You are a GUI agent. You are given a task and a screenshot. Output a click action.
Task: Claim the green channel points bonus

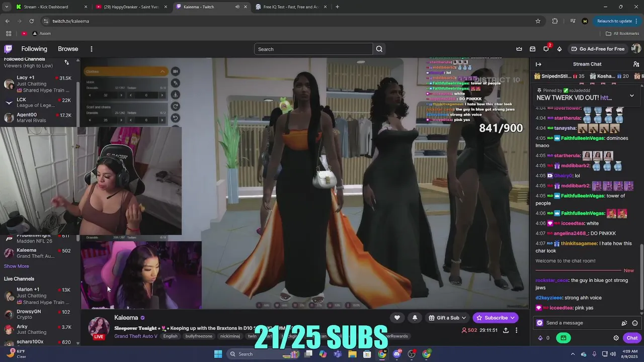[563, 338]
